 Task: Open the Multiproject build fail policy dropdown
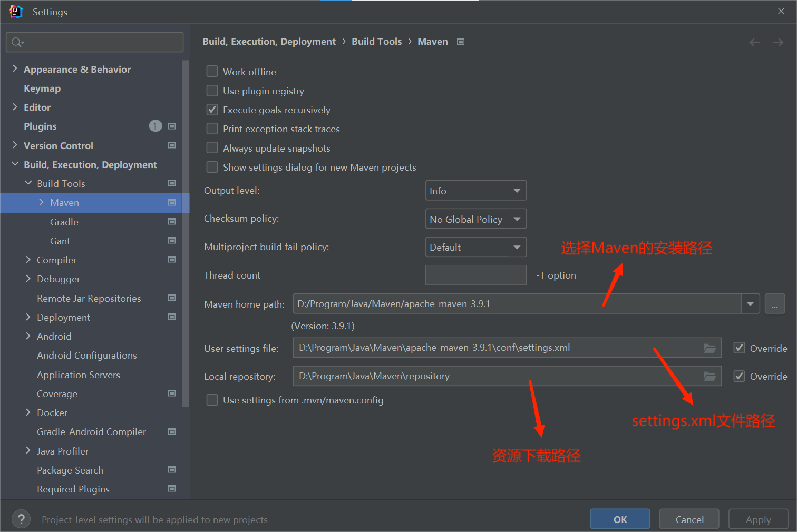coord(476,247)
